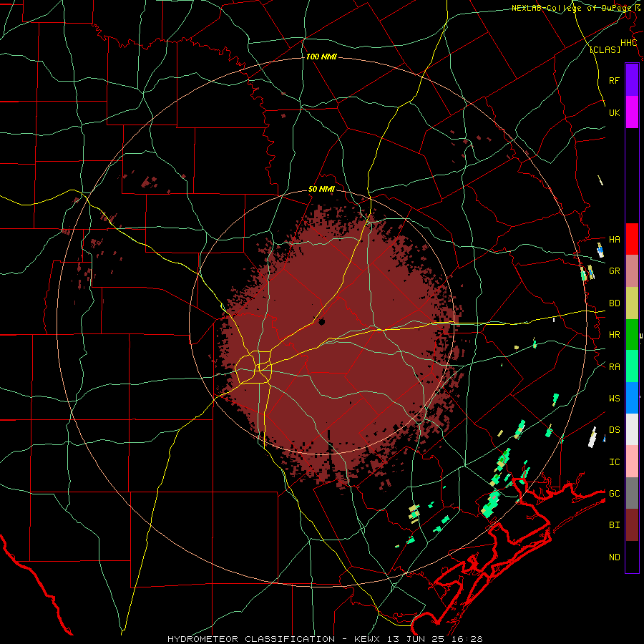Click the WS blue legend swatch
Image resolution: width=644 pixels, height=644 pixels.
pyautogui.click(x=632, y=398)
